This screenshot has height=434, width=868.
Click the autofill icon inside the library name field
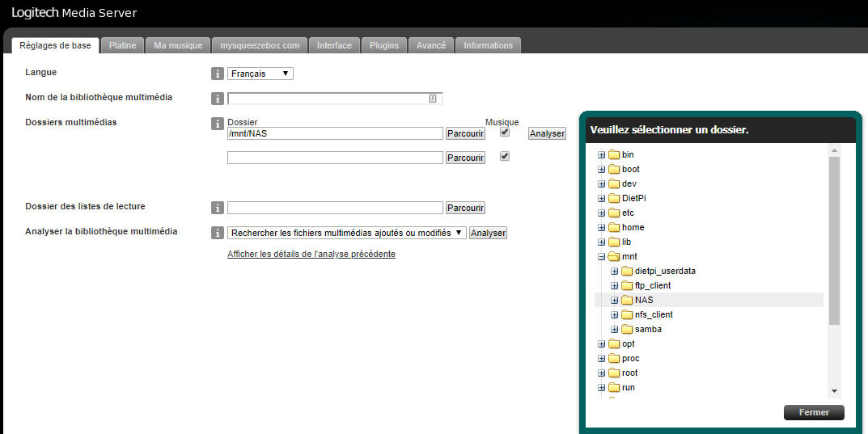433,99
